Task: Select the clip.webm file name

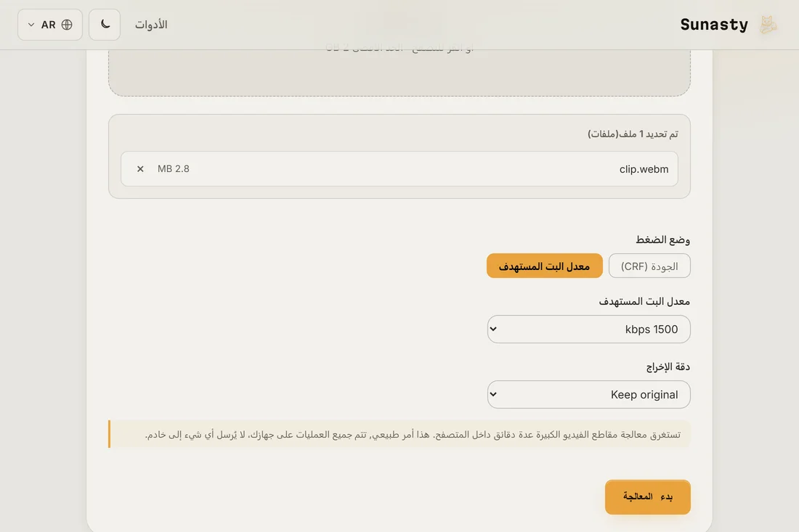Action: coord(644,169)
